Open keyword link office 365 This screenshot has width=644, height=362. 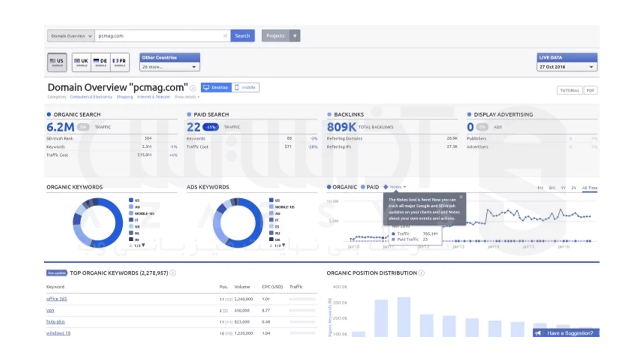tap(56, 299)
